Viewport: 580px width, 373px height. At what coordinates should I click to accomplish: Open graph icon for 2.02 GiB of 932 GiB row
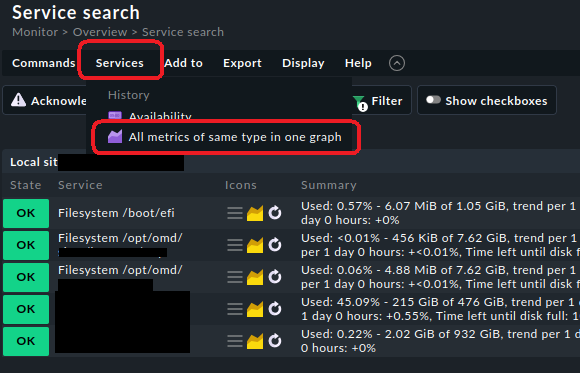(255, 341)
